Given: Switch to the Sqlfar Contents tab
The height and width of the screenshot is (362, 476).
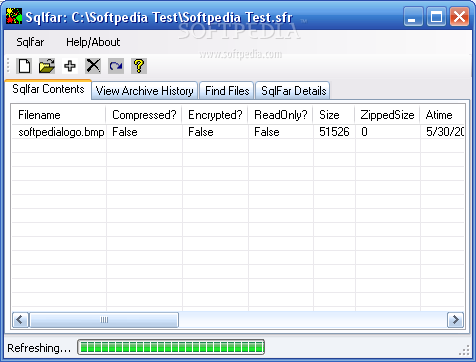Looking at the screenshot, I should [x=48, y=89].
